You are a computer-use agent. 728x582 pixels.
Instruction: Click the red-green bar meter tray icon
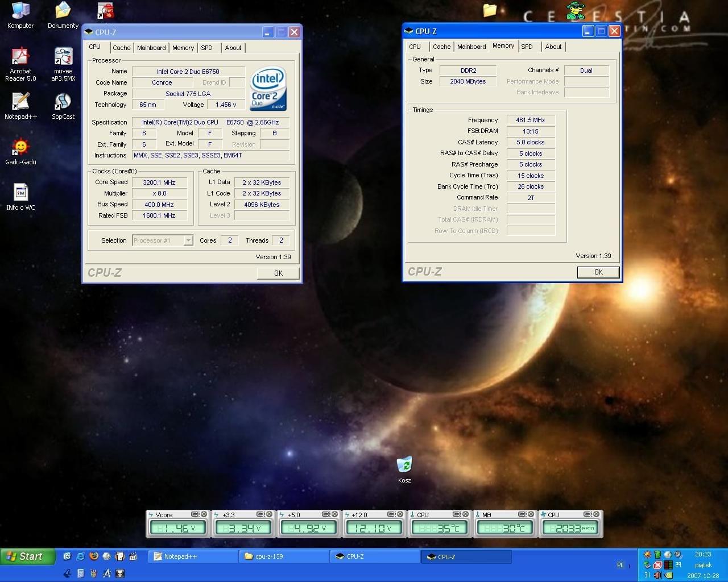click(x=668, y=565)
